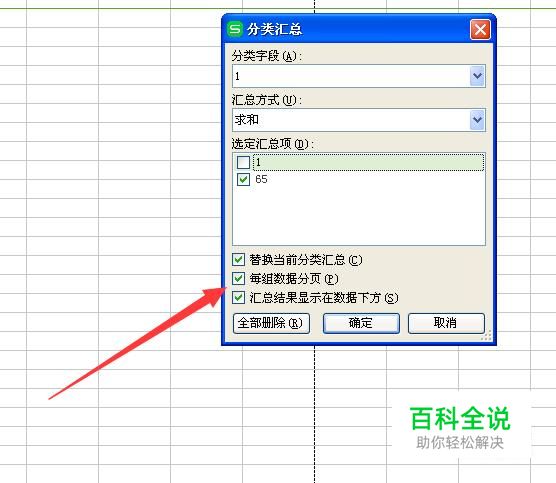
Task: Check the box for item 1
Action: [x=243, y=162]
